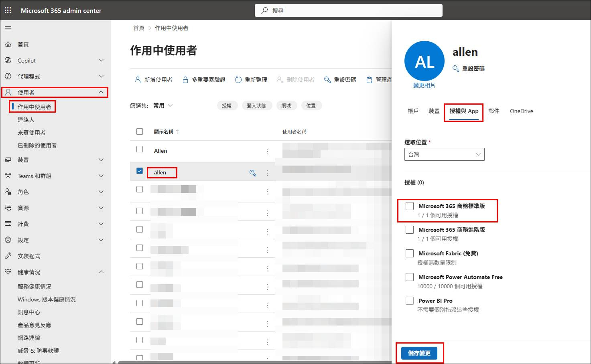Click the sort arrow beside 顯示名稱
591x364 pixels.
pyautogui.click(x=177, y=132)
